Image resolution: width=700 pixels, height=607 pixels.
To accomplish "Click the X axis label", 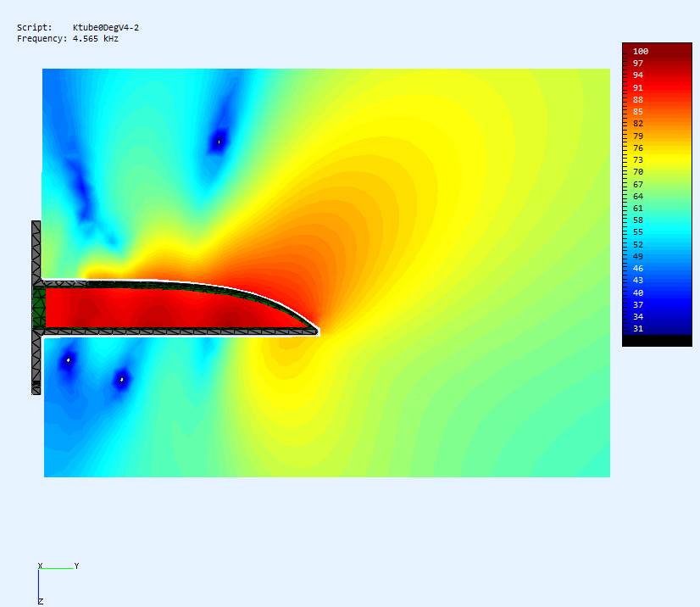I will (40, 566).
